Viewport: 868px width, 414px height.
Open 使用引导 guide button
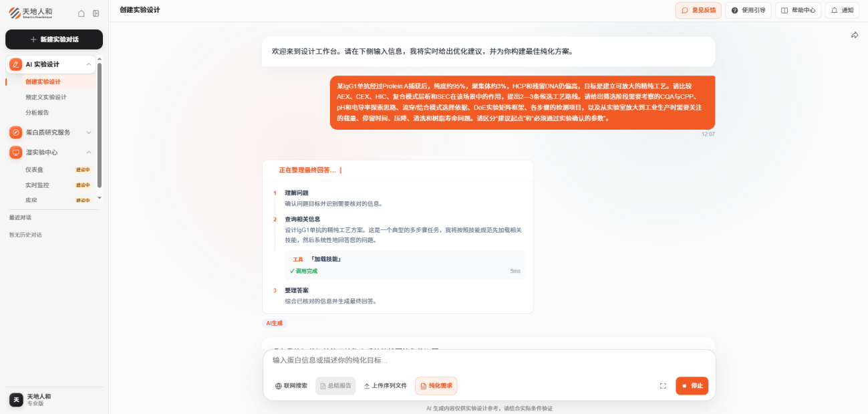[x=748, y=11]
